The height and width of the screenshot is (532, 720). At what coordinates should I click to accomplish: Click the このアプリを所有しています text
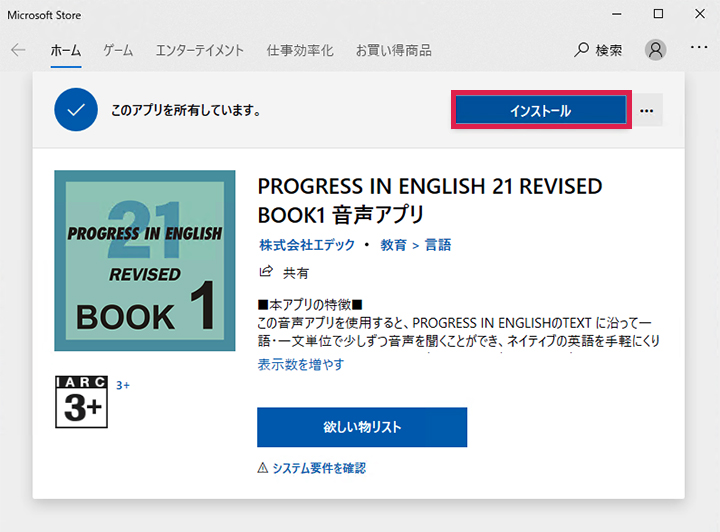[186, 110]
